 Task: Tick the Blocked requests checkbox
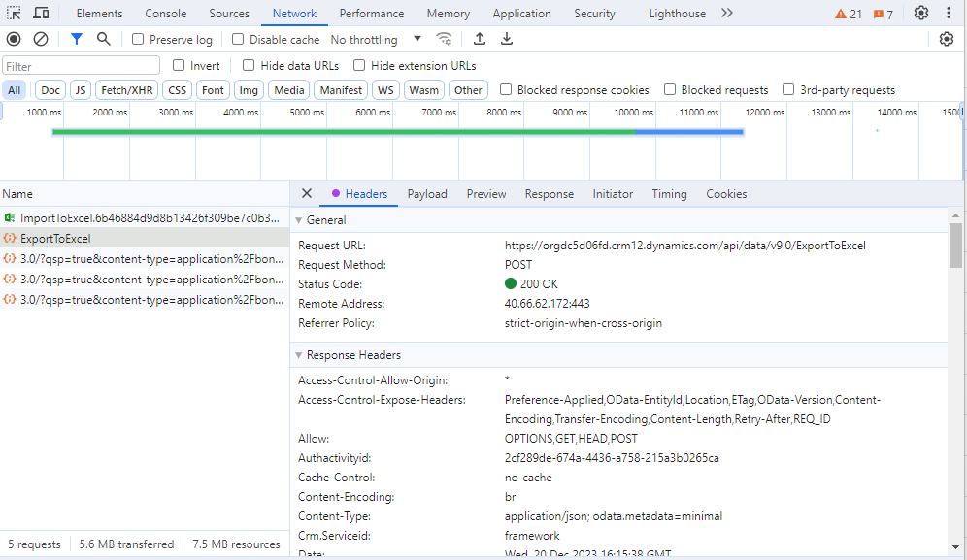[x=670, y=90]
